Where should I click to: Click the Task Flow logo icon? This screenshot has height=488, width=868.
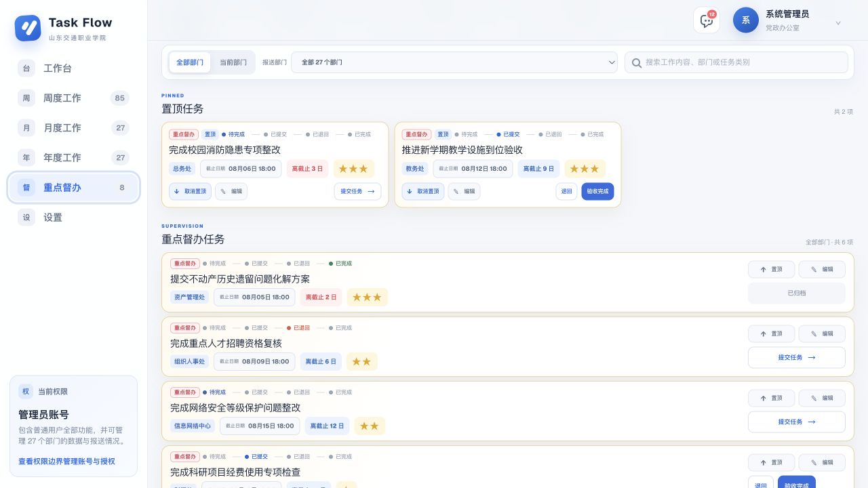click(x=28, y=28)
